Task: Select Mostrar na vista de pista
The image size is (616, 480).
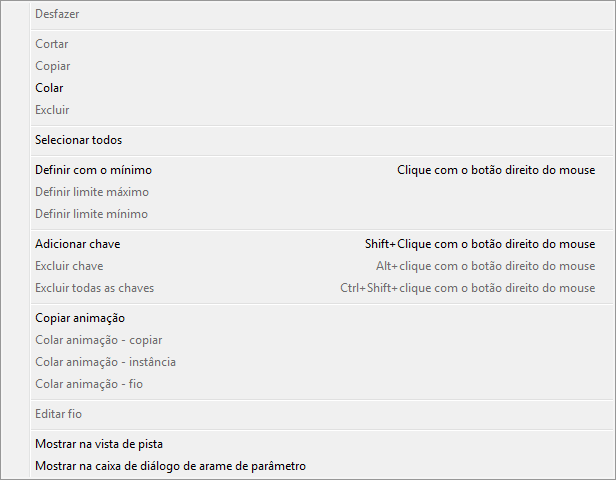Action: [x=99, y=444]
